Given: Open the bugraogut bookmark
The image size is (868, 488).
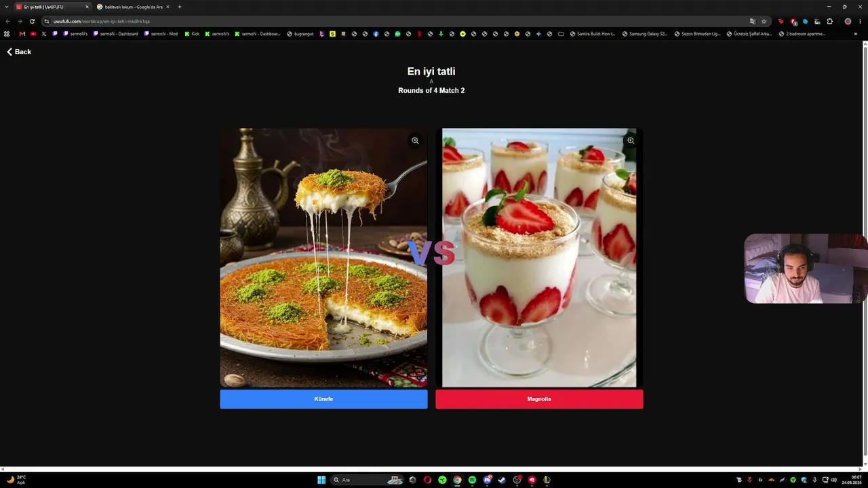Looking at the screenshot, I should click(x=300, y=34).
